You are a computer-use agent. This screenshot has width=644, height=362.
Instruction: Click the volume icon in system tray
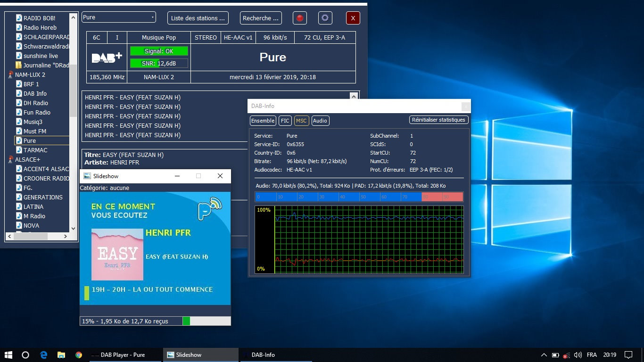click(578, 355)
